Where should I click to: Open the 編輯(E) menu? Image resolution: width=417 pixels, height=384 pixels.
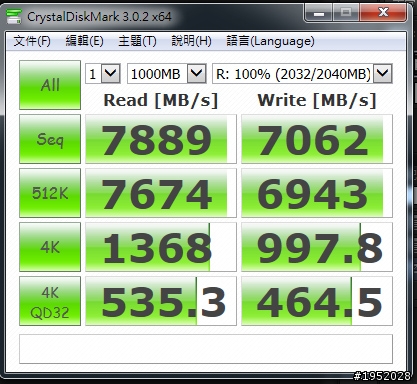point(84,41)
